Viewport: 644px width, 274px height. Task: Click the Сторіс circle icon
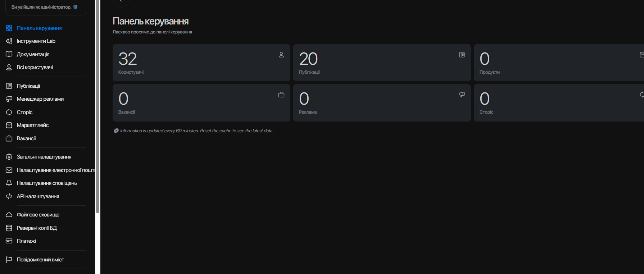point(9,112)
